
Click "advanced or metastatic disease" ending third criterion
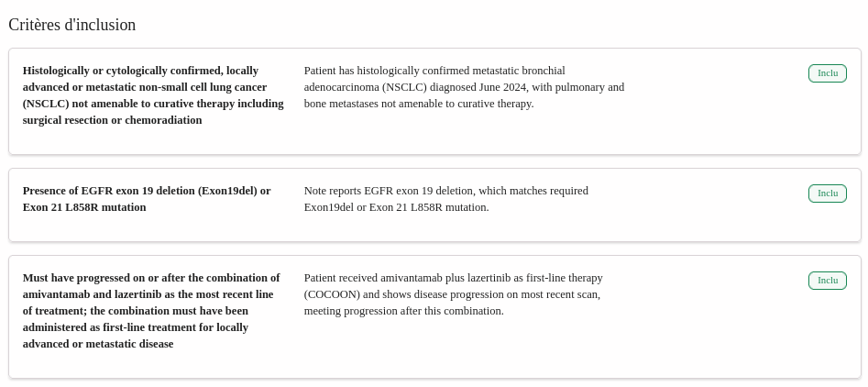click(x=98, y=344)
